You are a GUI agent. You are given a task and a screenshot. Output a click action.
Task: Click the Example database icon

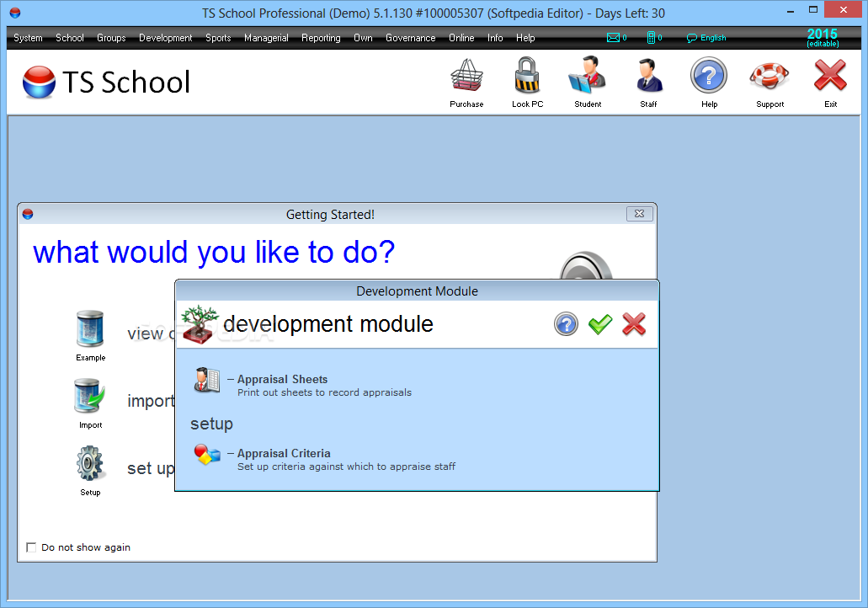tap(90, 329)
